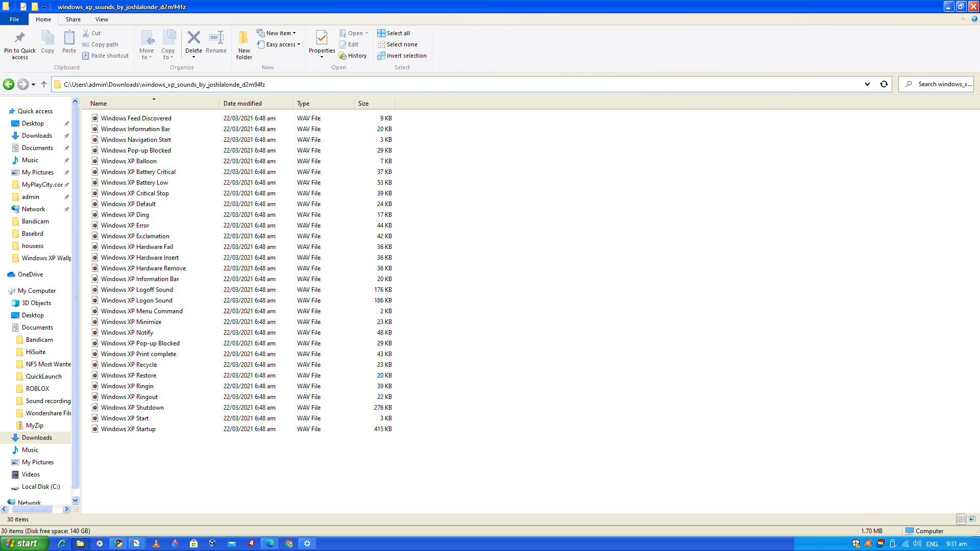Viewport: 980px width, 551px height.
Task: Click Select none in ribbon
Action: 397,44
